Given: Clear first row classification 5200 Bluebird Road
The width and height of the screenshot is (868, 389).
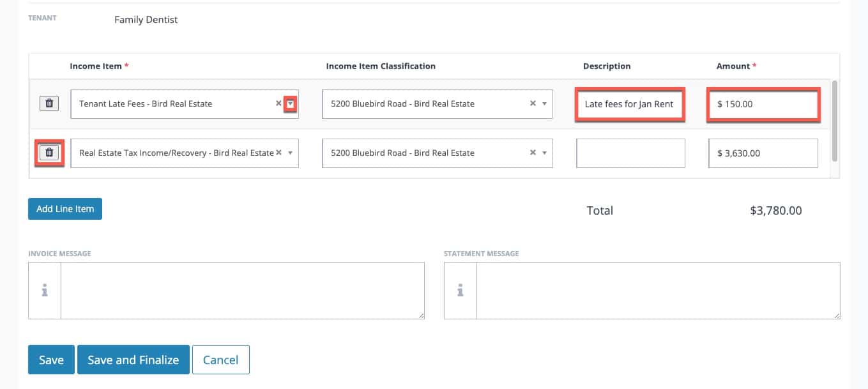Looking at the screenshot, I should 533,103.
